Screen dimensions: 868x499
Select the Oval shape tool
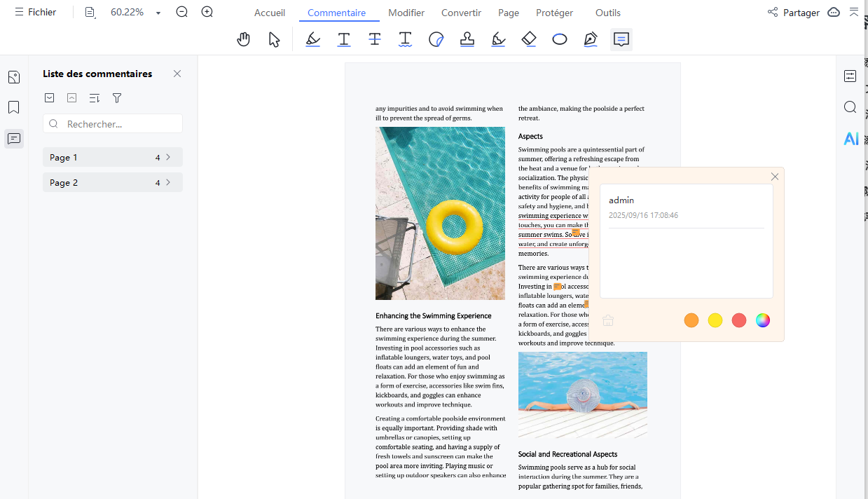click(560, 39)
